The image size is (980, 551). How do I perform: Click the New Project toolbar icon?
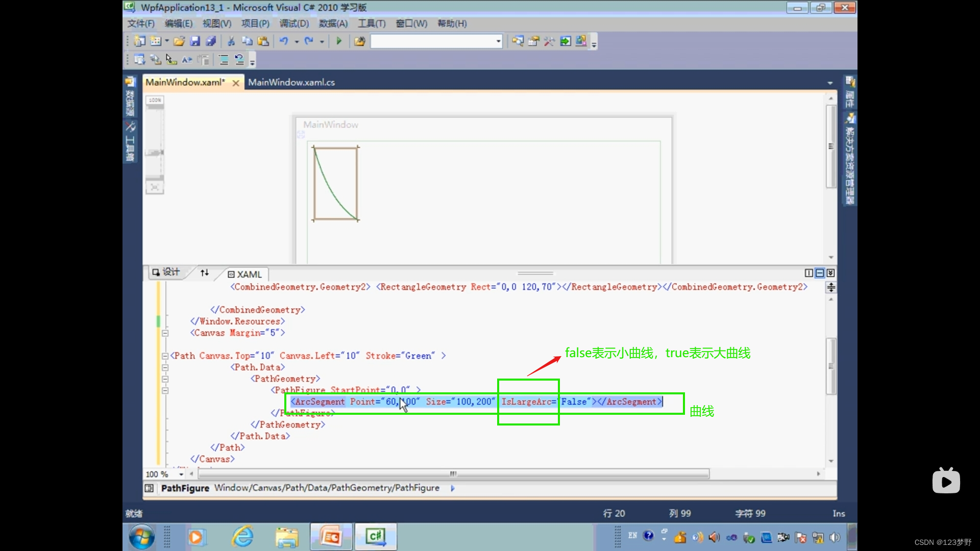pos(139,41)
